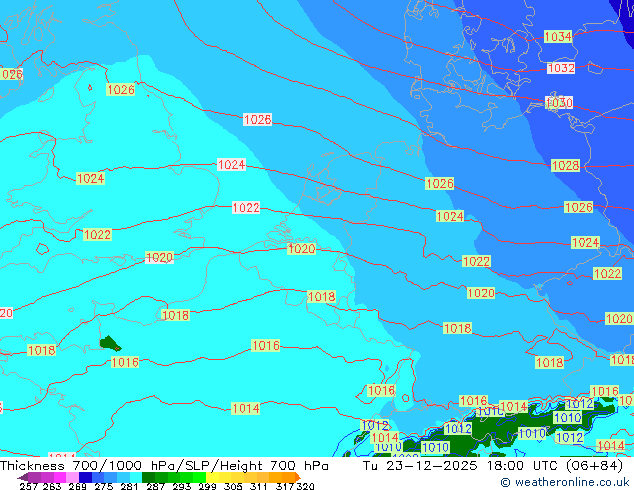Click the orange arrow end of legend
This screenshot has width=634, height=490.
298,477
